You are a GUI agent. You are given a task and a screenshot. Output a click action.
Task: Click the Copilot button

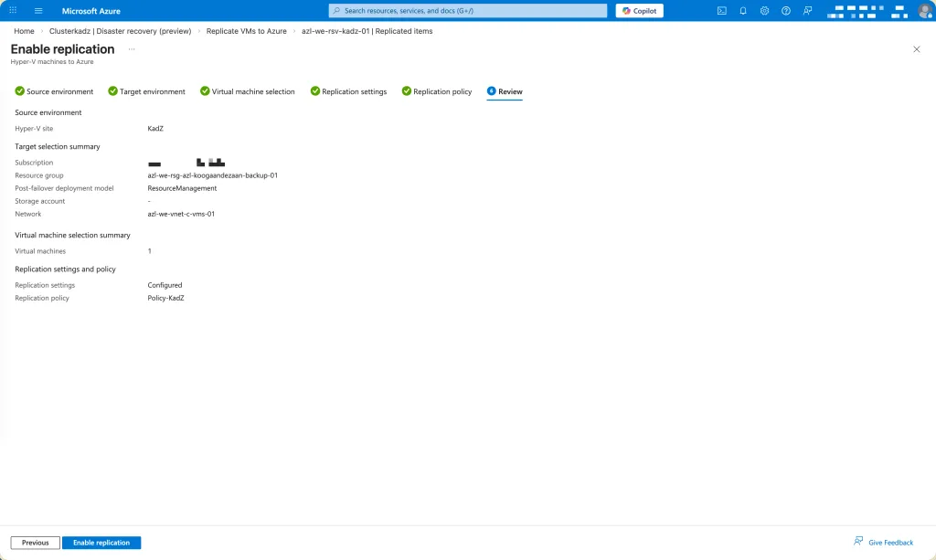click(640, 11)
